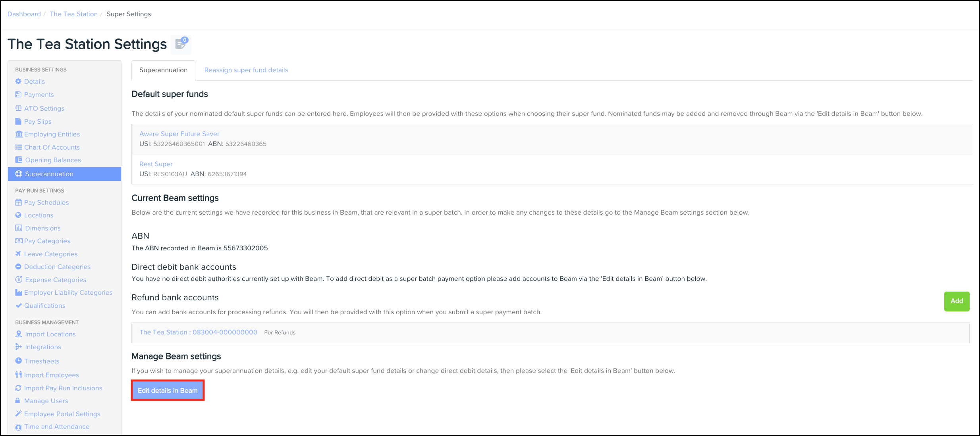The image size is (980, 436).
Task: Click the list icon for Chart Of Accounts
Action: (x=18, y=147)
